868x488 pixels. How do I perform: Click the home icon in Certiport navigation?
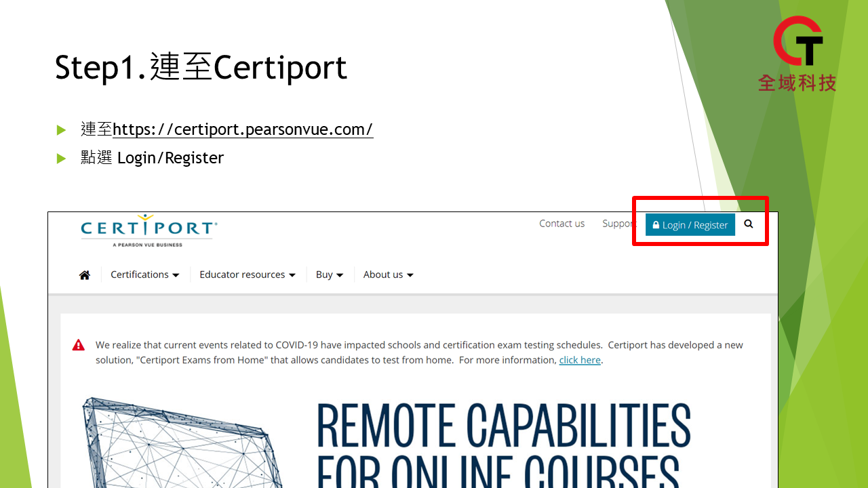pos(85,275)
